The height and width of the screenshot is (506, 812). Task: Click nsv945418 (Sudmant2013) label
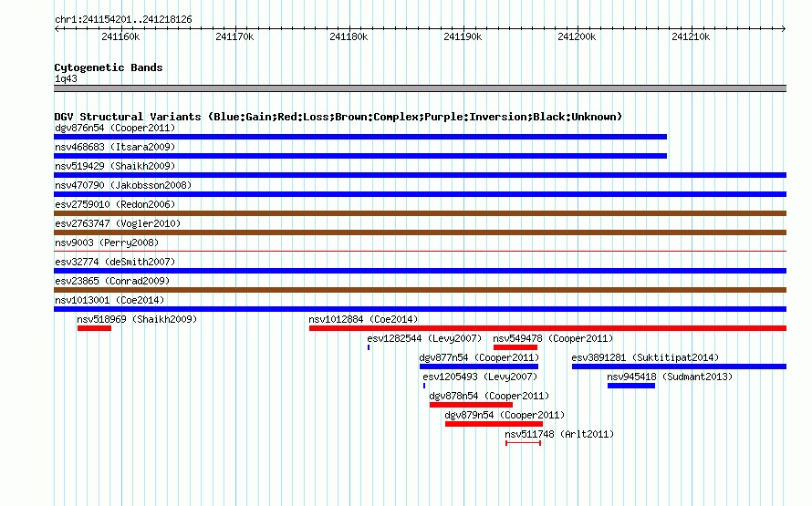pos(670,377)
